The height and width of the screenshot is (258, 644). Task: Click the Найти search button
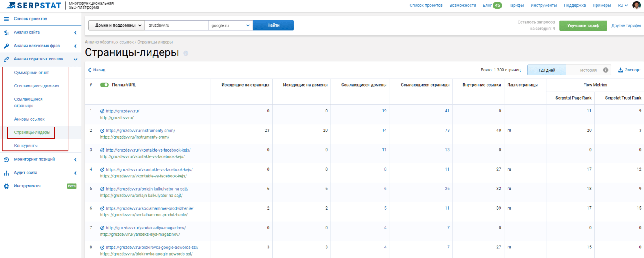click(x=274, y=25)
